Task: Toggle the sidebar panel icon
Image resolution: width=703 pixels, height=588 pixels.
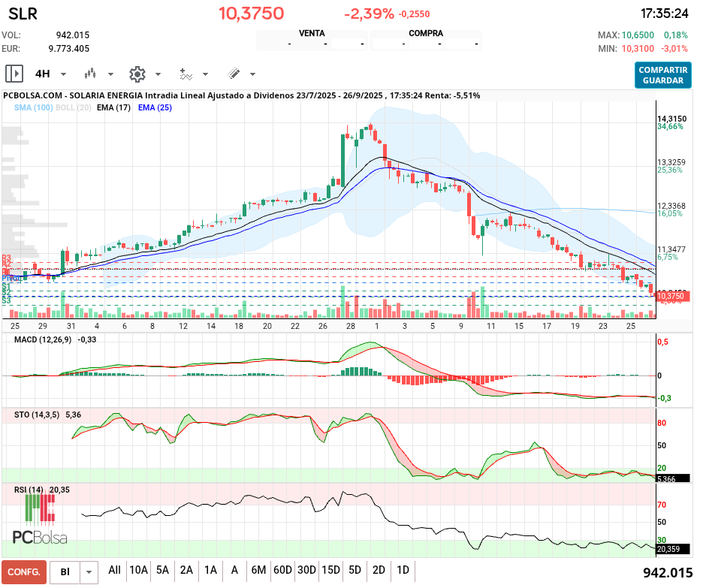Action: click(x=14, y=74)
